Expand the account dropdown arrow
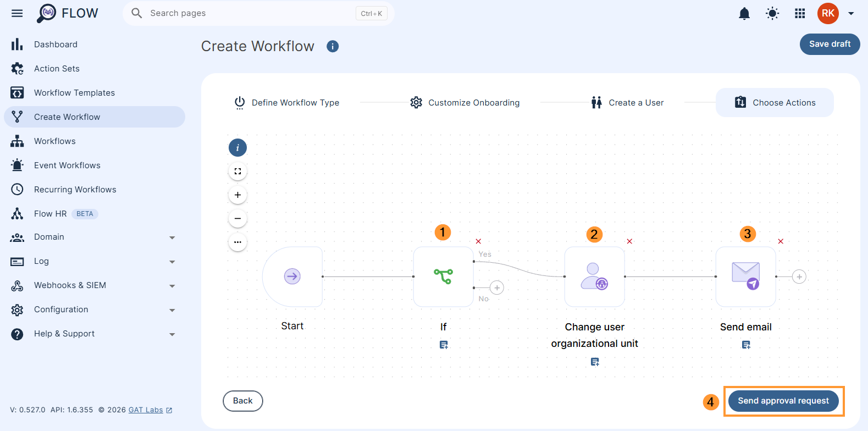This screenshot has height=431, width=868. point(851,13)
